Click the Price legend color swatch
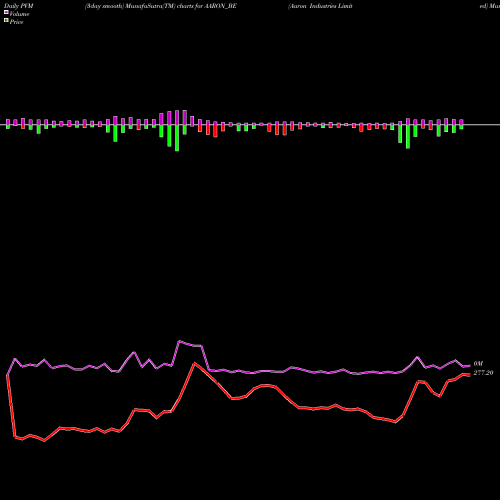500x500 pixels. coord(6,21)
